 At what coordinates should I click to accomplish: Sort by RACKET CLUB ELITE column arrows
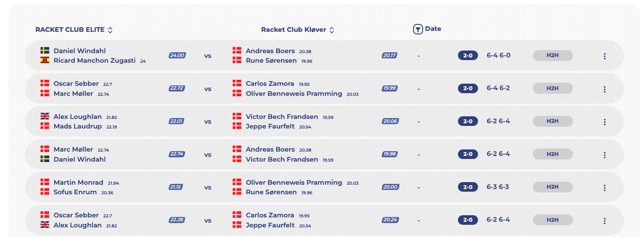[x=110, y=30]
